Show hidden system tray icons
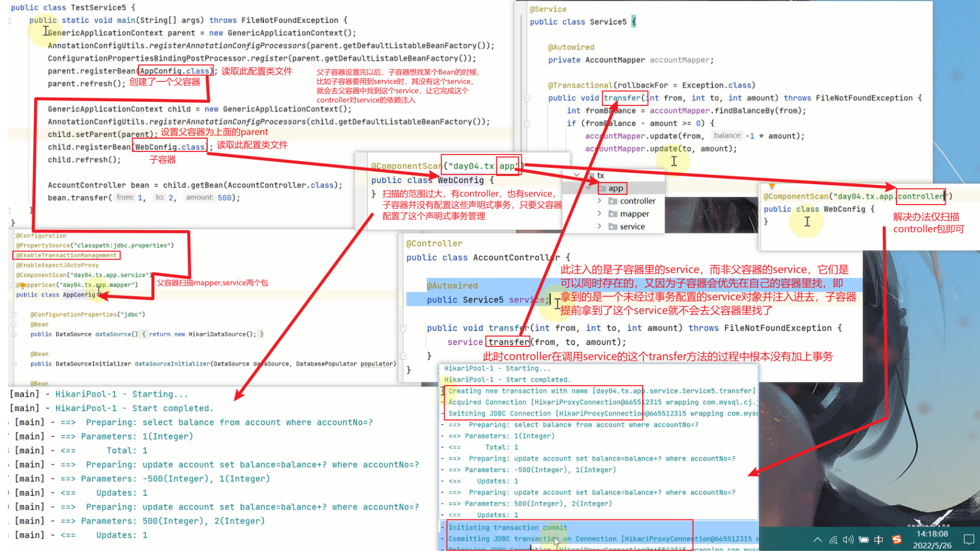Image resolution: width=980 pixels, height=553 pixels. click(x=817, y=540)
